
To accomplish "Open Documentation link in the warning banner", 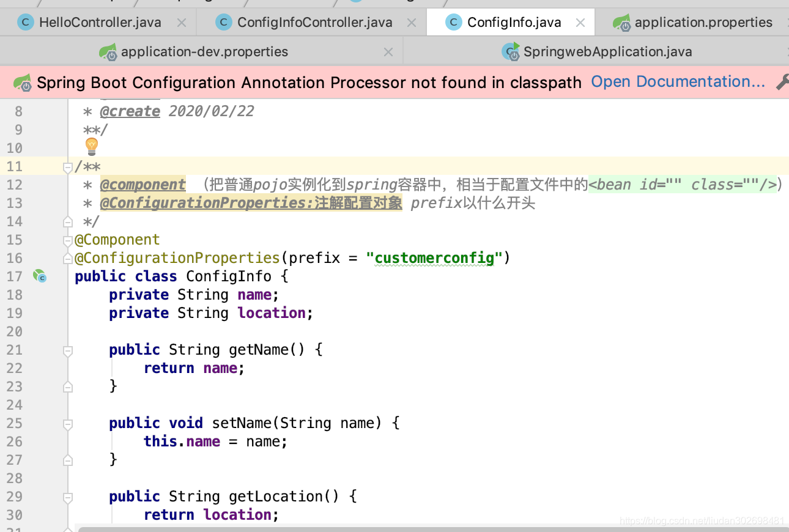I will (678, 81).
